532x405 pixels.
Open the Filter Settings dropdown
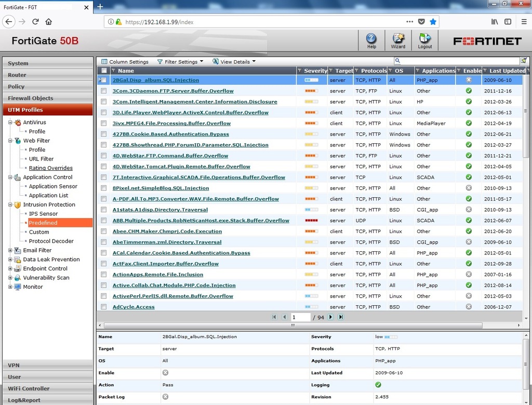[180, 62]
